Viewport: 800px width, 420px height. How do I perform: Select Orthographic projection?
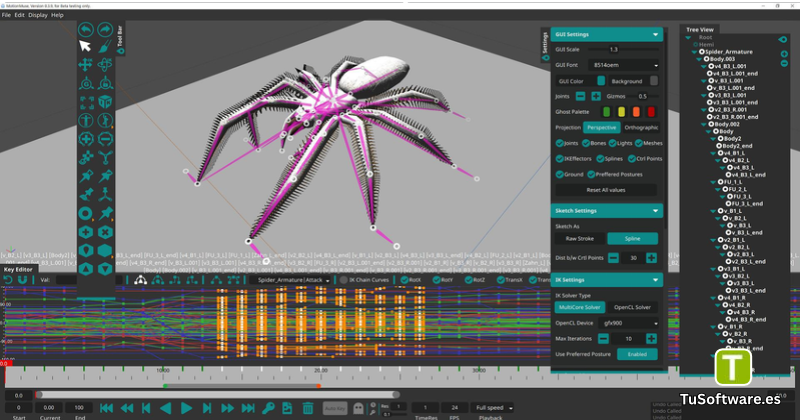(x=641, y=128)
